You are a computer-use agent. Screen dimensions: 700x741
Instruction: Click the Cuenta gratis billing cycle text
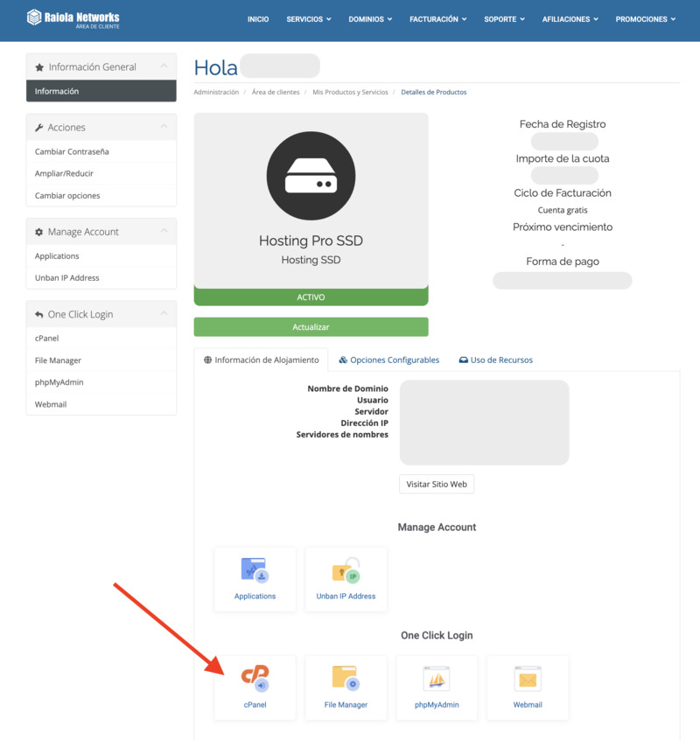pyautogui.click(x=563, y=210)
